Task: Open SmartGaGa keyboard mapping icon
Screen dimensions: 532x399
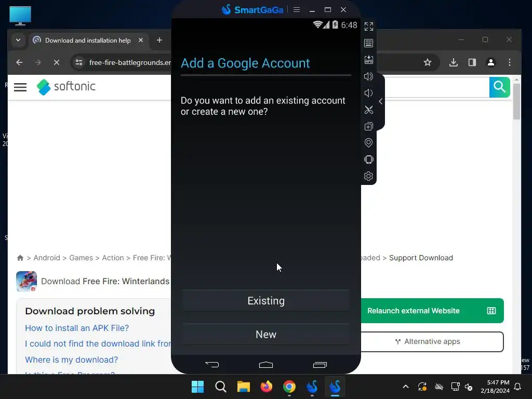Action: point(368,43)
